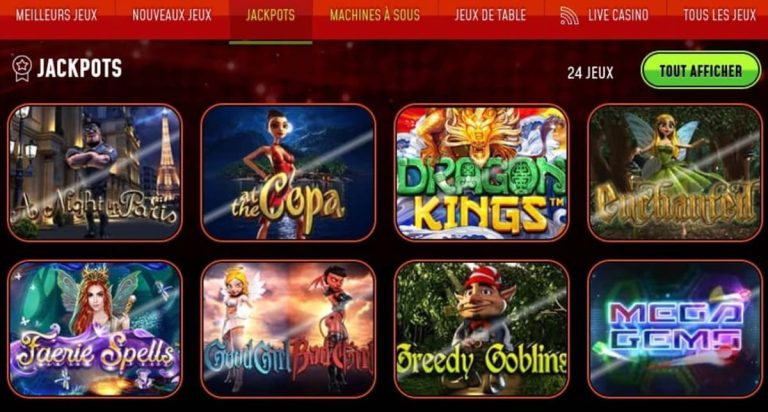Click the green Tout Afficher button
Viewport: 768px width, 412px height.
(x=701, y=71)
